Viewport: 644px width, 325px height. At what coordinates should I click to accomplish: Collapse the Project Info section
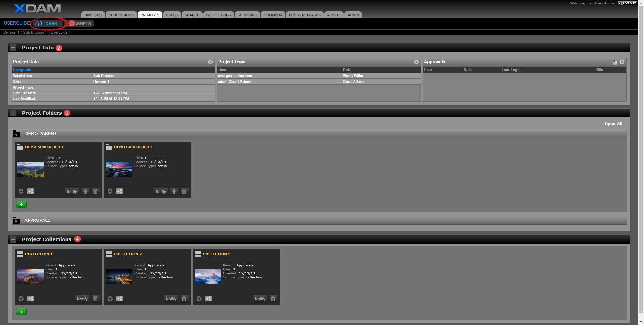13,48
